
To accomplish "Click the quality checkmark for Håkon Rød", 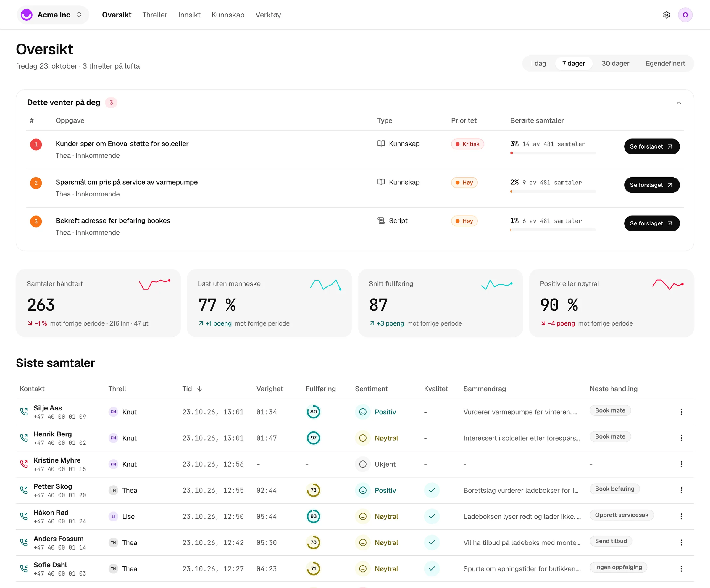I will [432, 516].
